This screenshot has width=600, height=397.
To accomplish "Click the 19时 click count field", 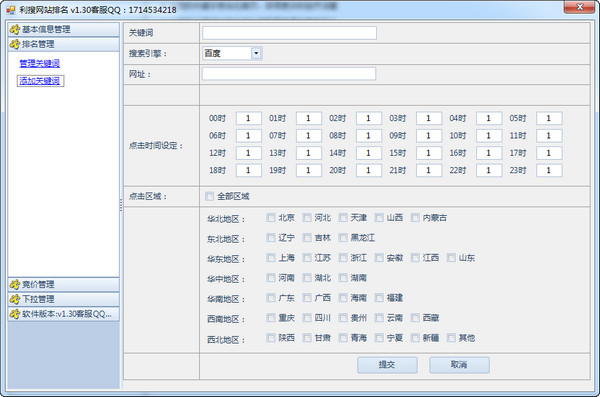I will tap(309, 170).
